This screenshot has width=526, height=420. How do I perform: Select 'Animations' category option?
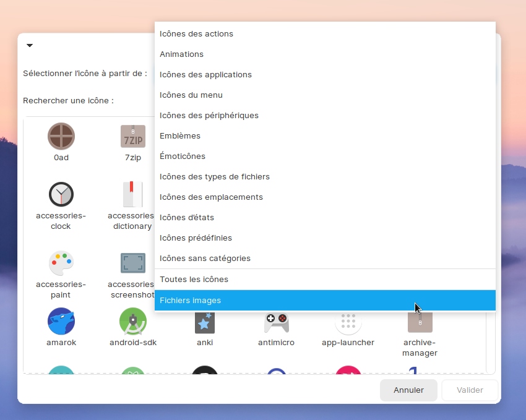[x=181, y=54]
